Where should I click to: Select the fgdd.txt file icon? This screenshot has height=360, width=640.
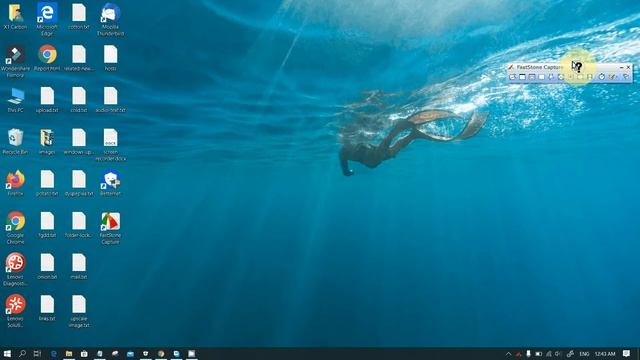pos(47,225)
